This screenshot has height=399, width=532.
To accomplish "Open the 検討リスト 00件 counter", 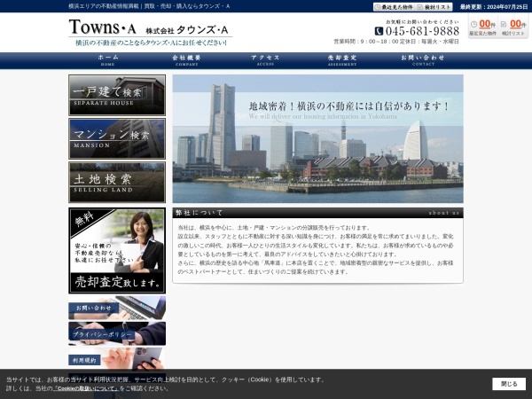I will [513, 27].
